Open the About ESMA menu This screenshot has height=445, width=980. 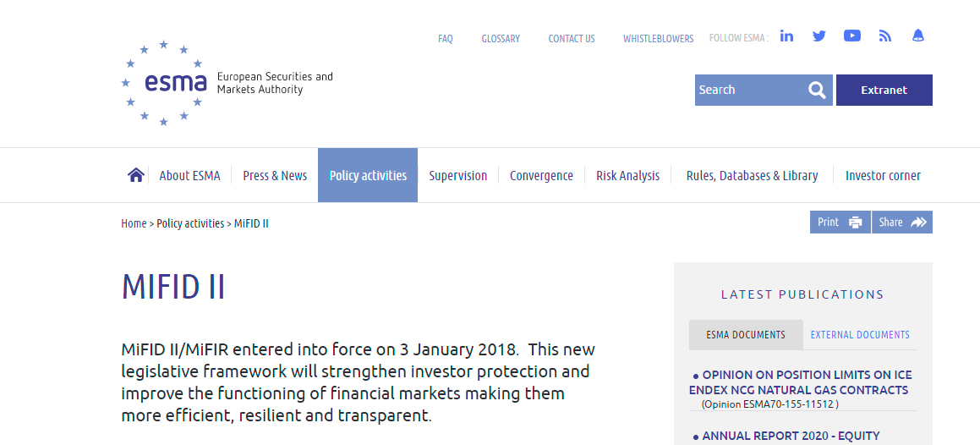coord(189,176)
